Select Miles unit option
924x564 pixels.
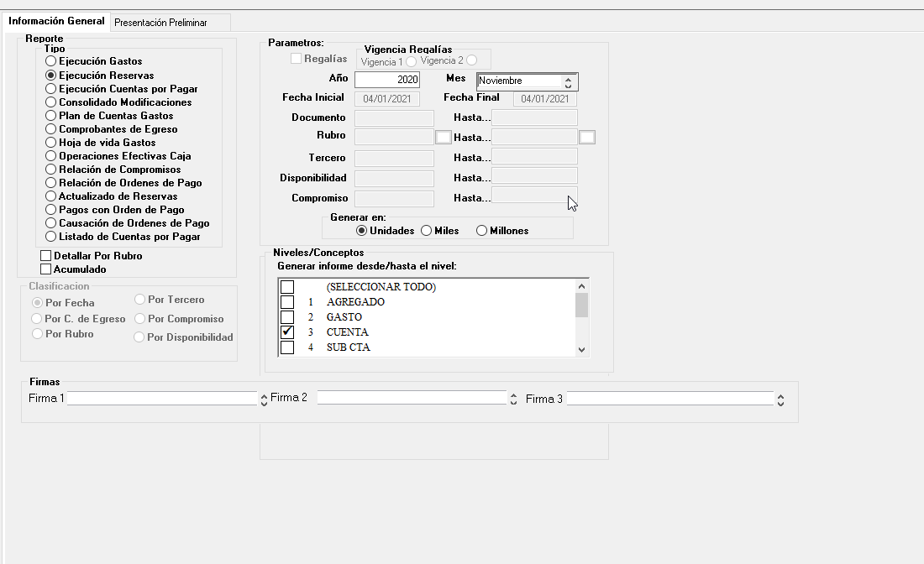point(427,231)
